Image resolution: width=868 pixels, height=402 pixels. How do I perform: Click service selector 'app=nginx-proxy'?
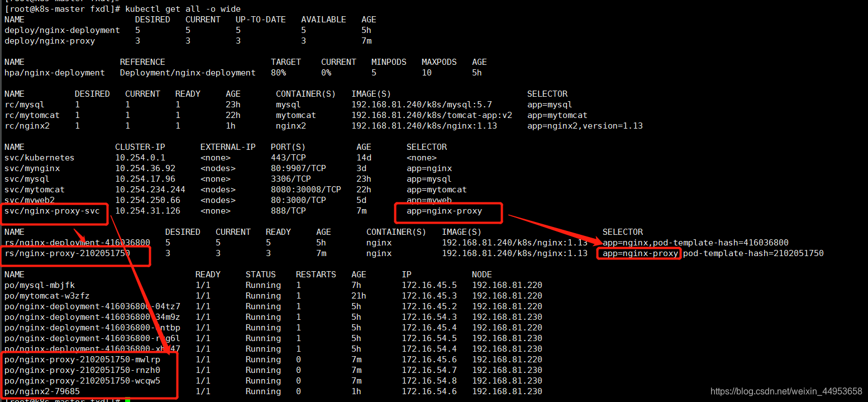444,211
